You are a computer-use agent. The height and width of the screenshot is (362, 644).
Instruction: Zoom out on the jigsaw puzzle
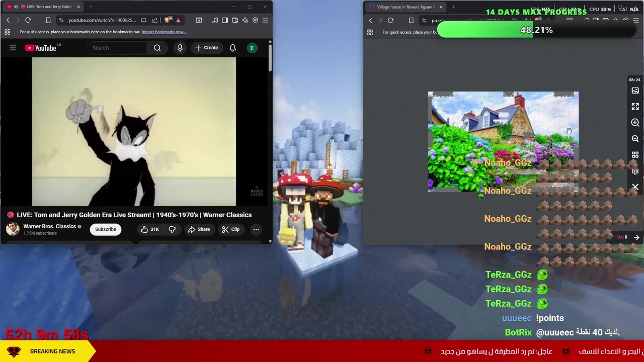tap(635, 139)
